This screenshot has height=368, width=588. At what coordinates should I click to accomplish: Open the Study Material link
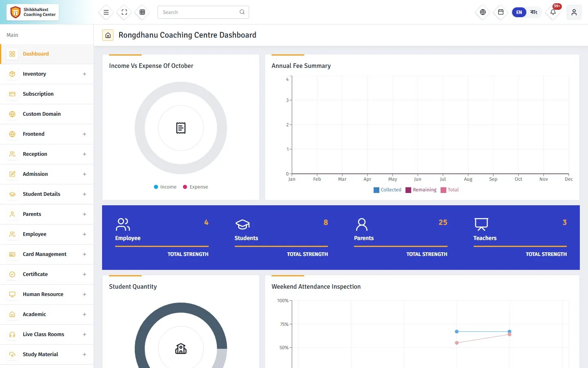[47, 355]
